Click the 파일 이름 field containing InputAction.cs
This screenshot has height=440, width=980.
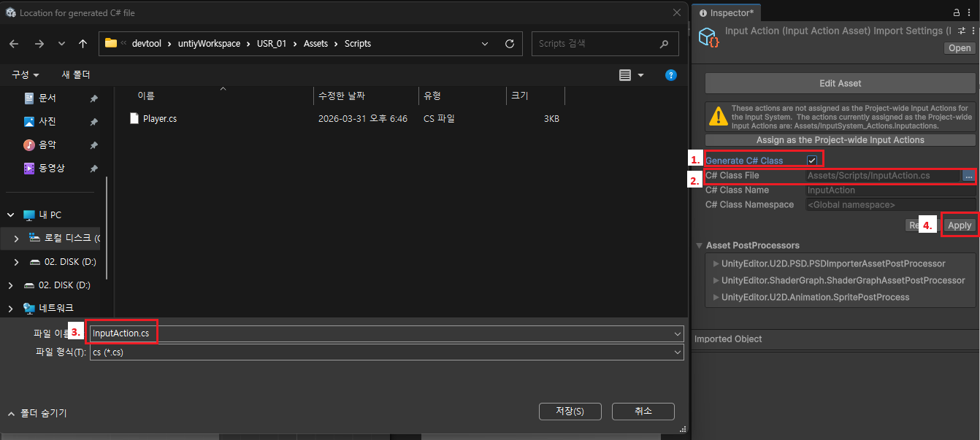(x=386, y=333)
